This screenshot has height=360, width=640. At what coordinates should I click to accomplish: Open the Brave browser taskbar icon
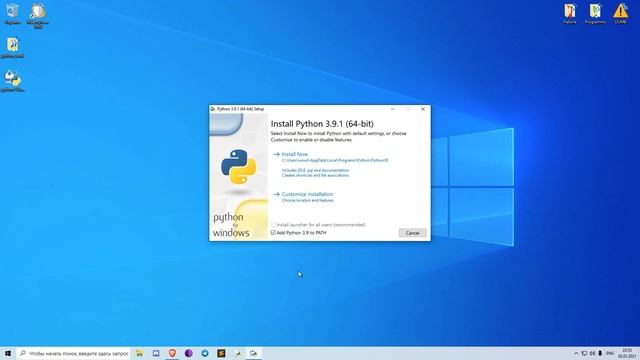172,353
